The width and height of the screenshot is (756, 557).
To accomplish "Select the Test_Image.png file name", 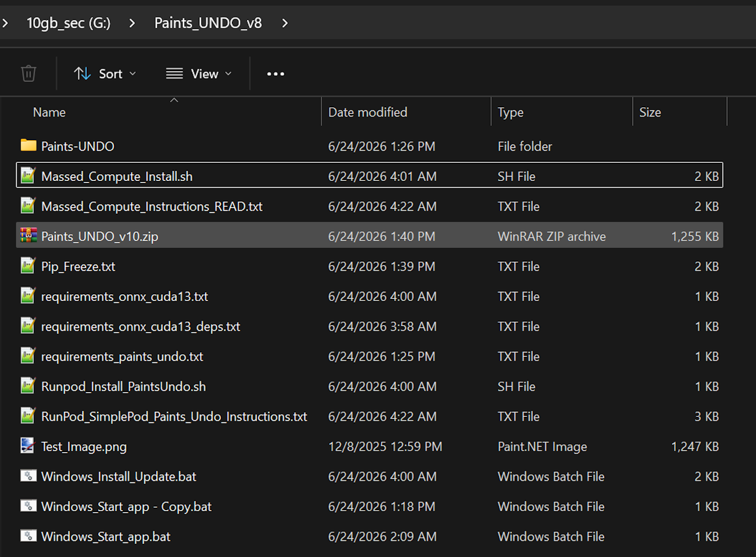I will tap(84, 447).
